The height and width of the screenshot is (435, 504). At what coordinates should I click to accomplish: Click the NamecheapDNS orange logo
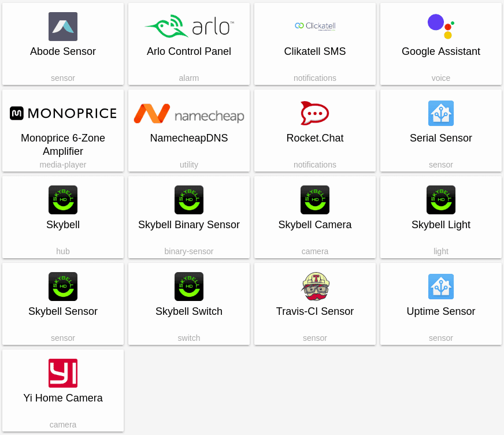click(x=188, y=113)
